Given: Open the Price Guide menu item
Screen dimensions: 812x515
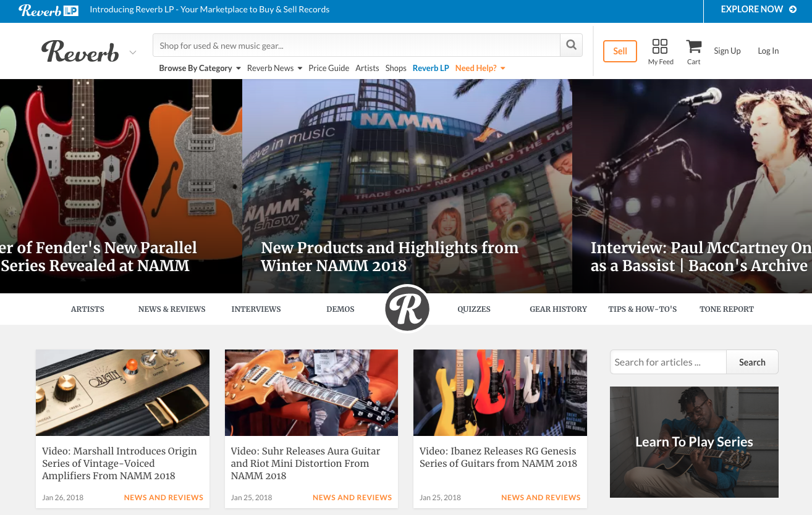Looking at the screenshot, I should (x=329, y=68).
